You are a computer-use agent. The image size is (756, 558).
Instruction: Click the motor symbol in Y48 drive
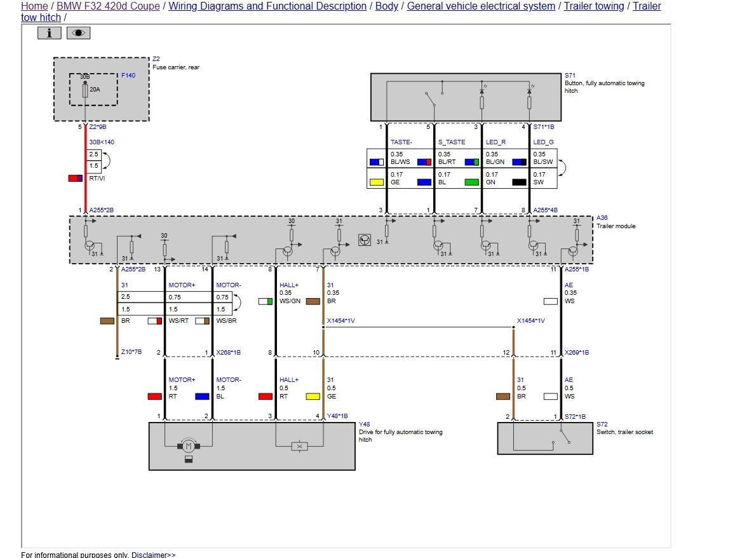pyautogui.click(x=189, y=446)
